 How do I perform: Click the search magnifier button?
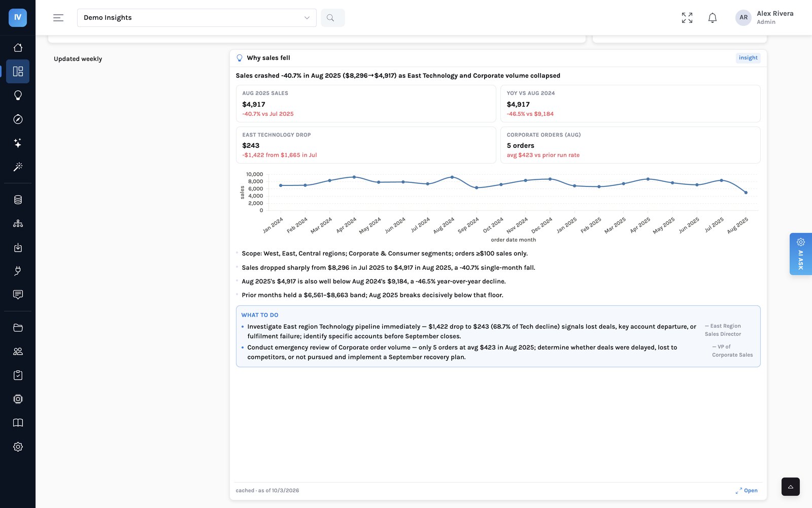tap(333, 18)
